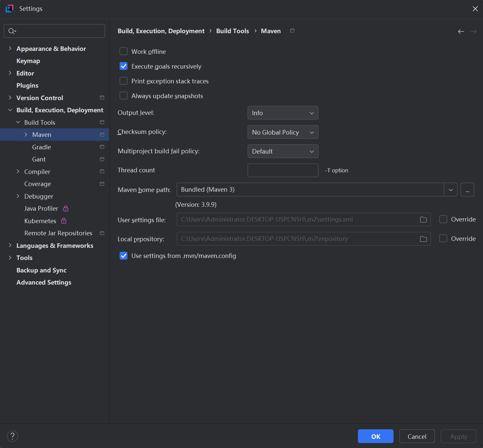The image size is (483, 448).
Task: Go back with the left arrow
Action: 461,32
